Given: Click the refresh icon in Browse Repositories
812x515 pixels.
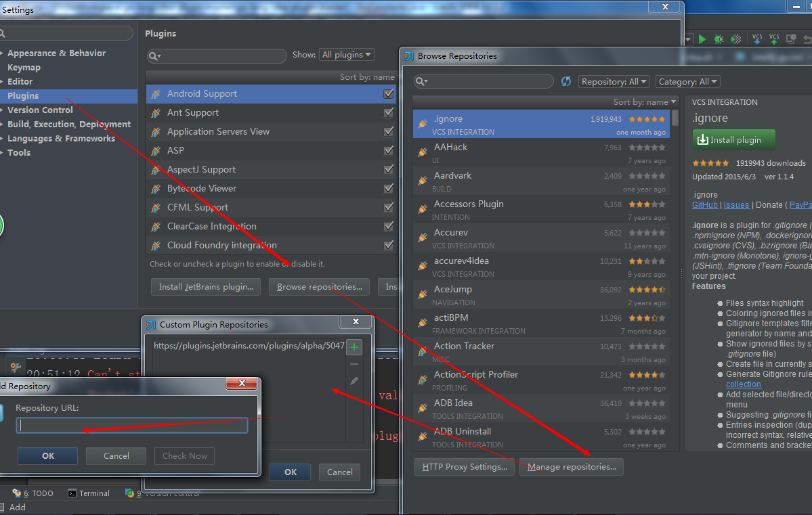Looking at the screenshot, I should coord(566,81).
